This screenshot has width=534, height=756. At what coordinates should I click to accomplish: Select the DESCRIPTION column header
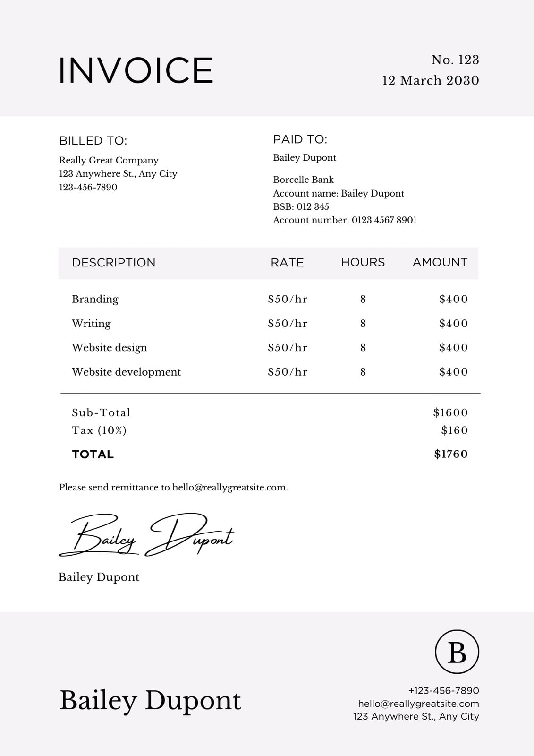tap(114, 263)
